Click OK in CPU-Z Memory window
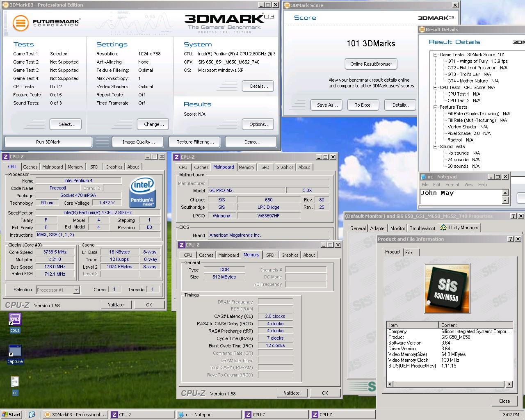This screenshot has height=420, width=525. tap(325, 393)
